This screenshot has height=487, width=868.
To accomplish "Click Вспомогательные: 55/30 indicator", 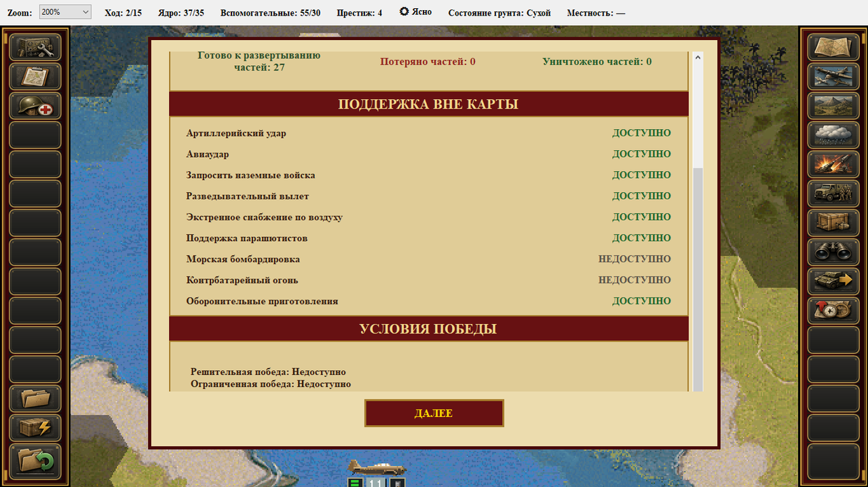I will tap(271, 12).
